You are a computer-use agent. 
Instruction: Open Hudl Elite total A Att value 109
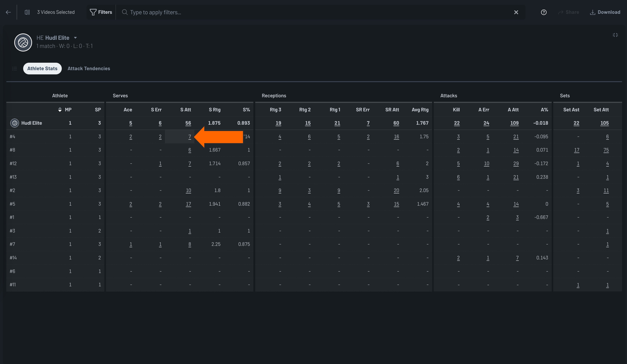point(514,123)
